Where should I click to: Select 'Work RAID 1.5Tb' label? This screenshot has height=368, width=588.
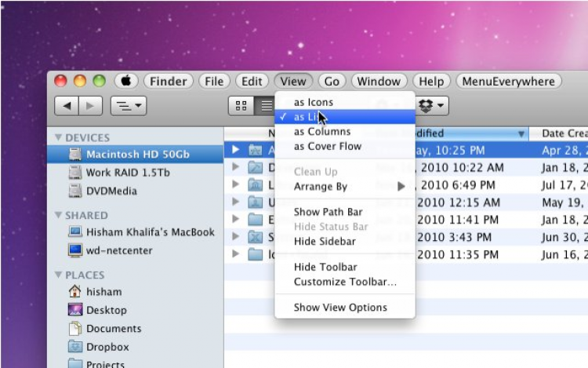pyautogui.click(x=128, y=173)
